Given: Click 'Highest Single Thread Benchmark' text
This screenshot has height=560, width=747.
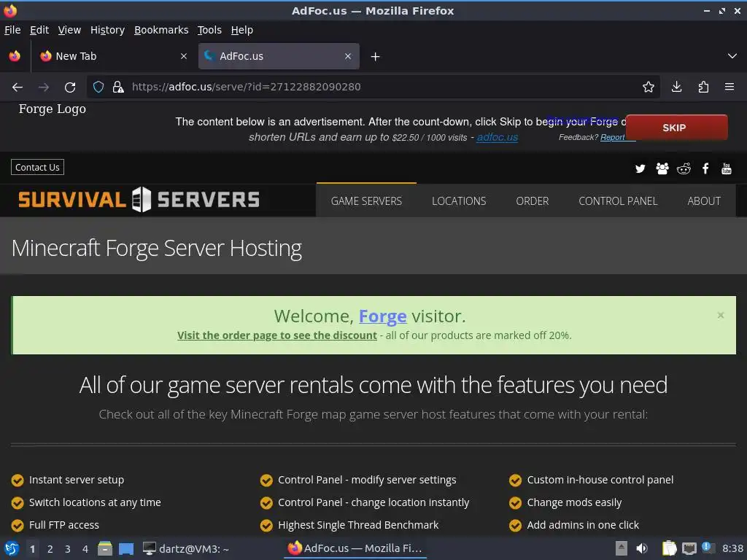Looking at the screenshot, I should 358,525.
